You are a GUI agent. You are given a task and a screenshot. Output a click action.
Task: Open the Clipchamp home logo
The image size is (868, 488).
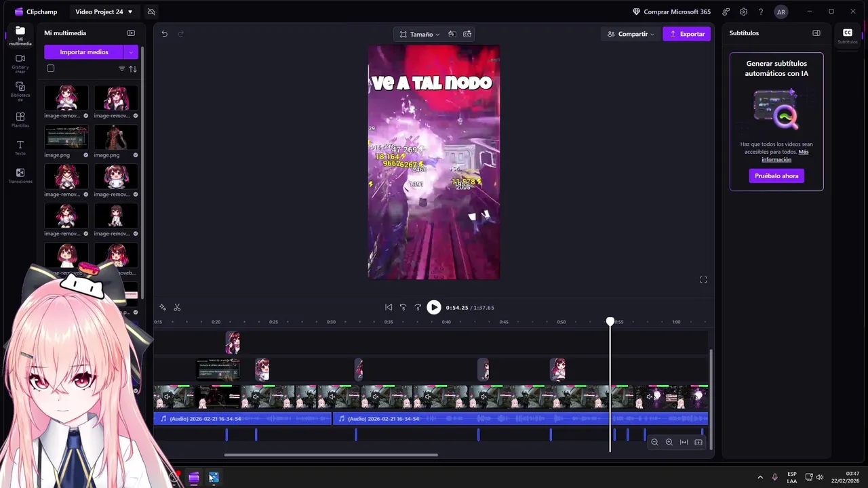(35, 12)
